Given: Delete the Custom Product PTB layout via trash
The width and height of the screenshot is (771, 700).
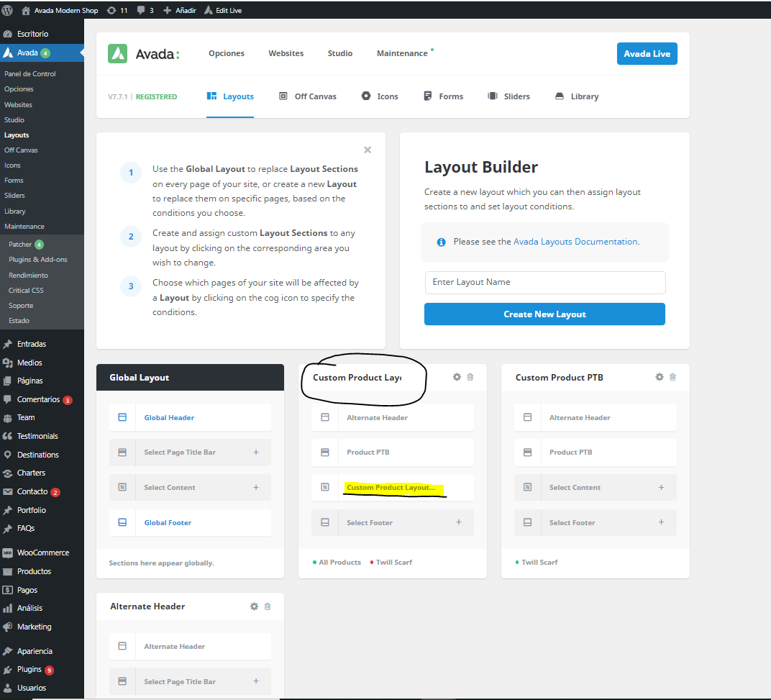Looking at the screenshot, I should 672,377.
